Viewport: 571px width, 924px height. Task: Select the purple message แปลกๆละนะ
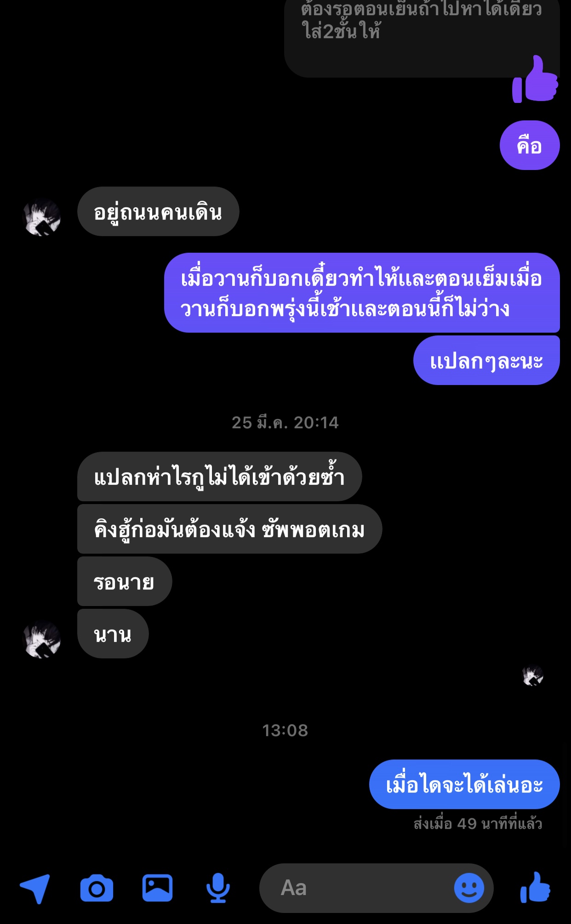coord(486,360)
